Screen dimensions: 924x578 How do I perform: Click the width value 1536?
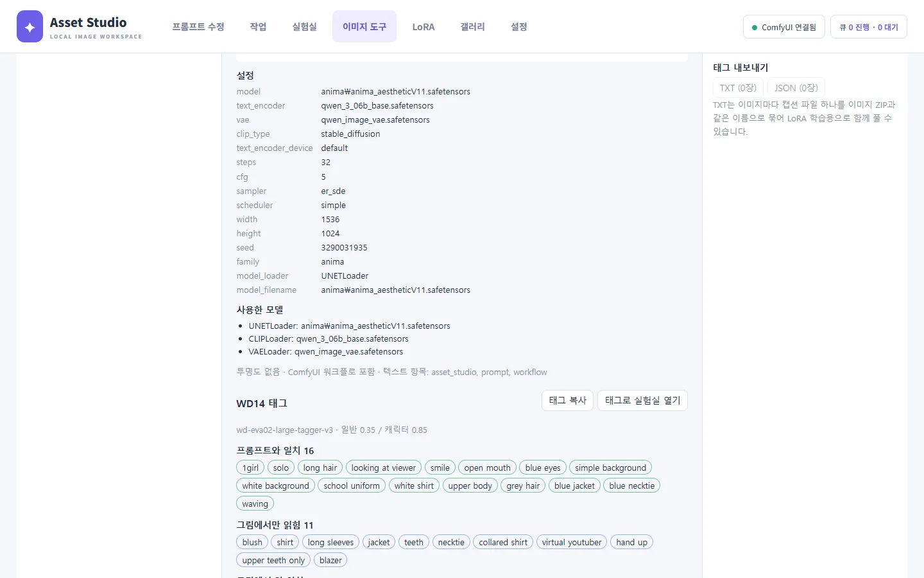[330, 220]
